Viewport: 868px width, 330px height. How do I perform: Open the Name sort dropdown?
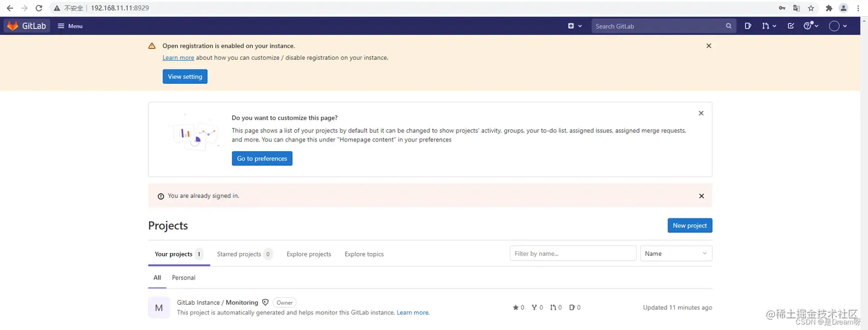click(676, 254)
